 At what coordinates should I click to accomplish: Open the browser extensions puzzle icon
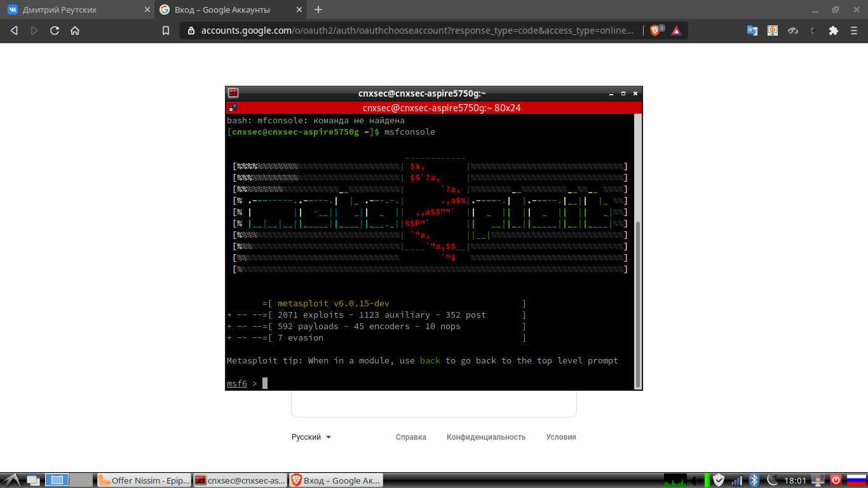tap(834, 30)
